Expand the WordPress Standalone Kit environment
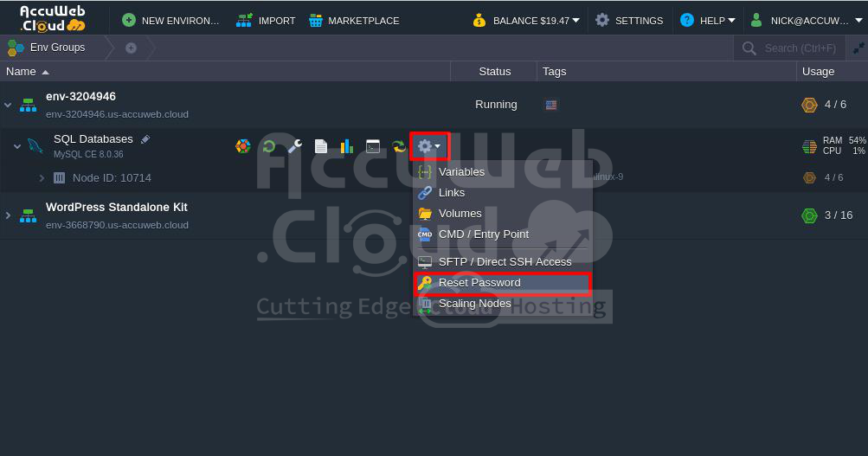Viewport: 868px width, 456px height. 8,215
